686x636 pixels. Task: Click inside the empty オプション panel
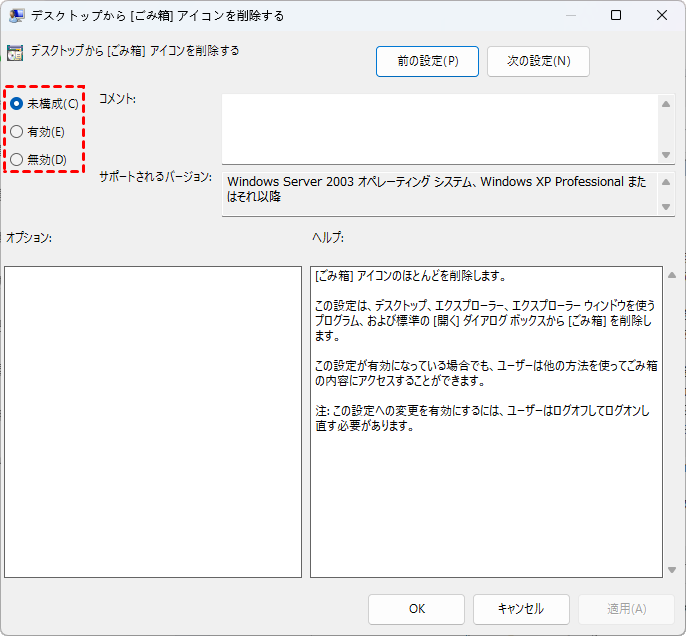coord(153,421)
